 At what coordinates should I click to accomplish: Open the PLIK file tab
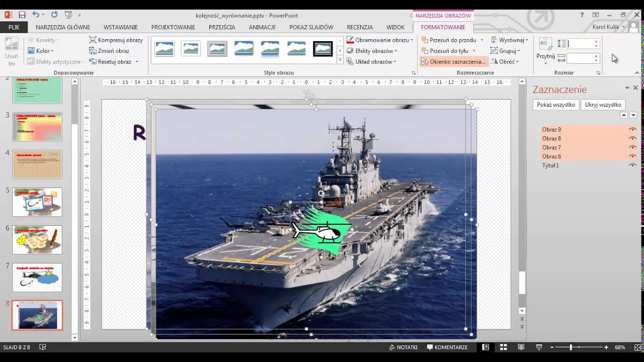pos(14,27)
